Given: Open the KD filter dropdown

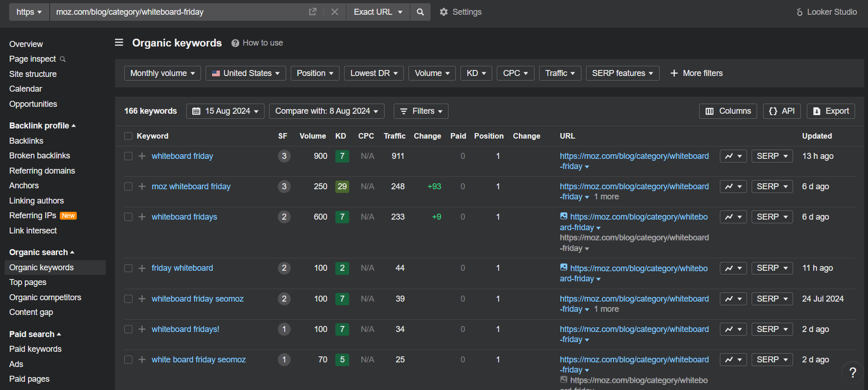Looking at the screenshot, I should pyautogui.click(x=476, y=73).
